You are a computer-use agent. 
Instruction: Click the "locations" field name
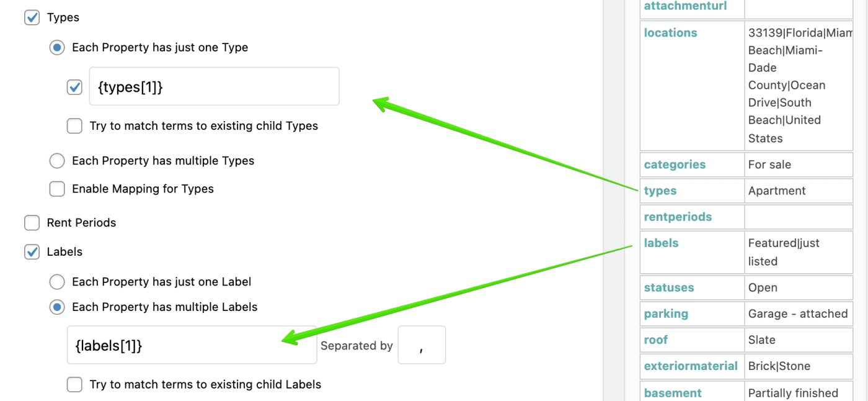pyautogui.click(x=670, y=33)
